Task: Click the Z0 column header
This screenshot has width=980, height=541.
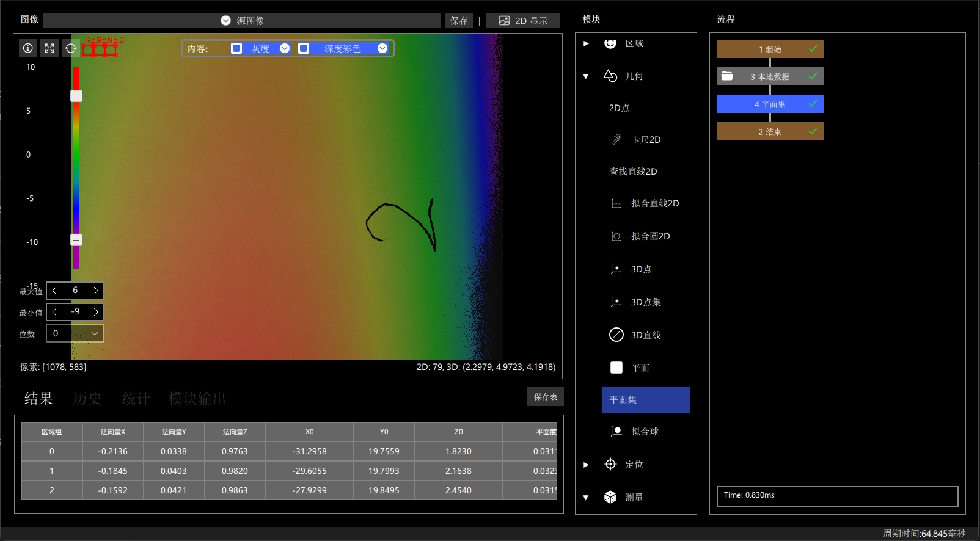Action: (459, 432)
